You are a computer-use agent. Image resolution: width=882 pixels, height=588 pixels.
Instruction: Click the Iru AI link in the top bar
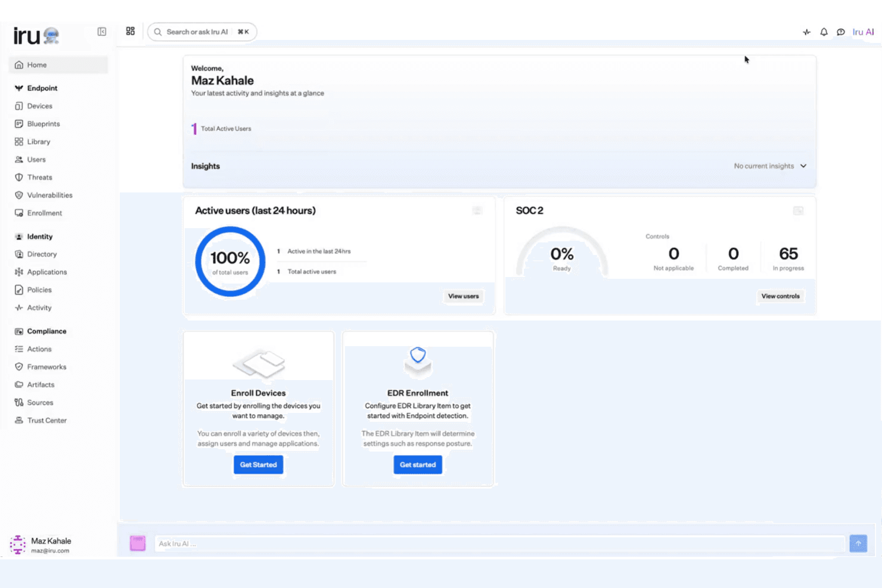coord(863,32)
